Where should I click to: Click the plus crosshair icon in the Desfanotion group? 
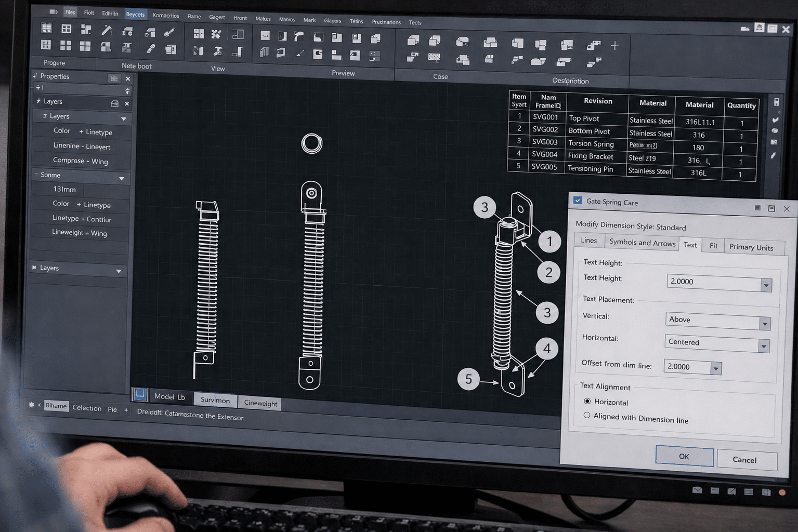point(615,46)
